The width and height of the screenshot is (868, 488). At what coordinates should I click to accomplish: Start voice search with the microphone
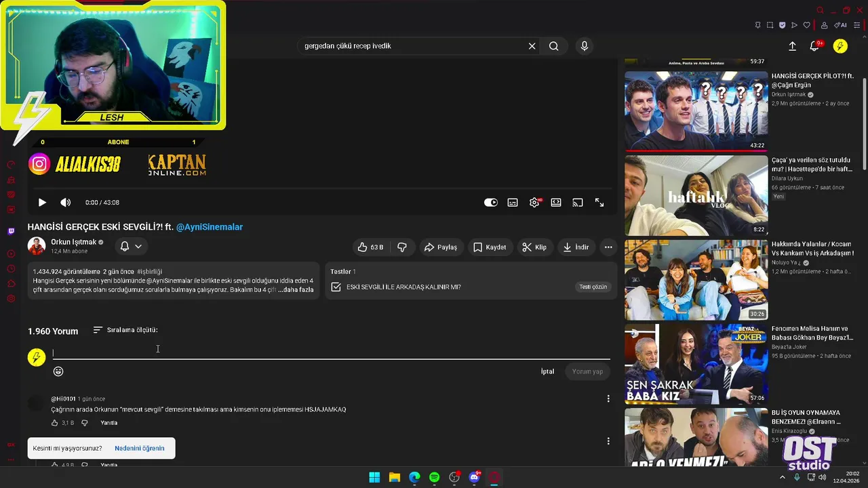tap(585, 46)
